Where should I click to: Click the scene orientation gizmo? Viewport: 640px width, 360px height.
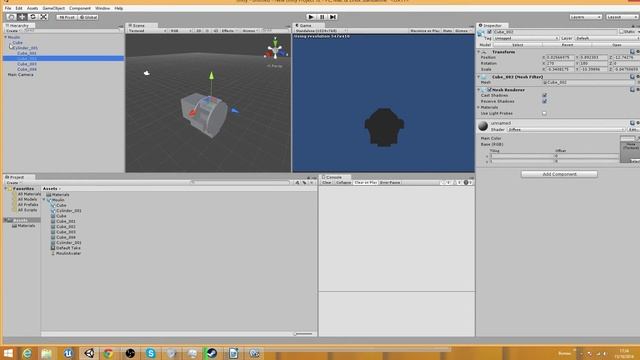pyautogui.click(x=275, y=50)
